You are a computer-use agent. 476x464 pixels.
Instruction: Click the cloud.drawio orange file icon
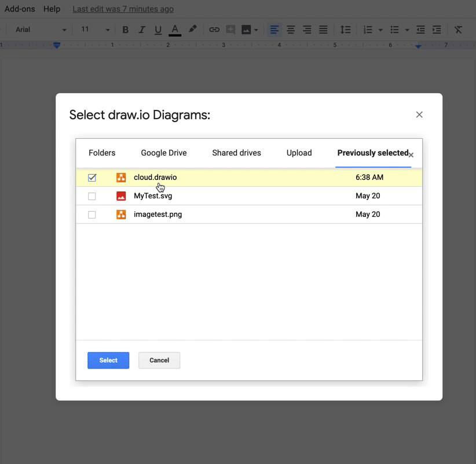121,178
